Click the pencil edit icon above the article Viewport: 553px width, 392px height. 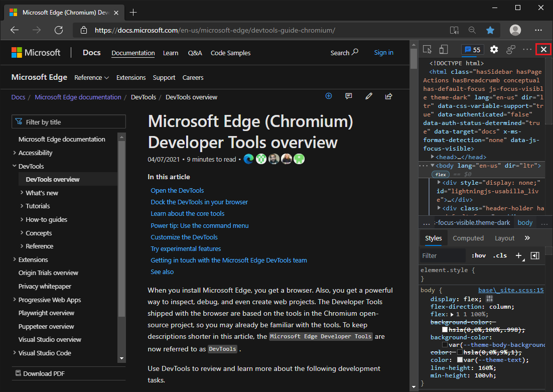369,96
